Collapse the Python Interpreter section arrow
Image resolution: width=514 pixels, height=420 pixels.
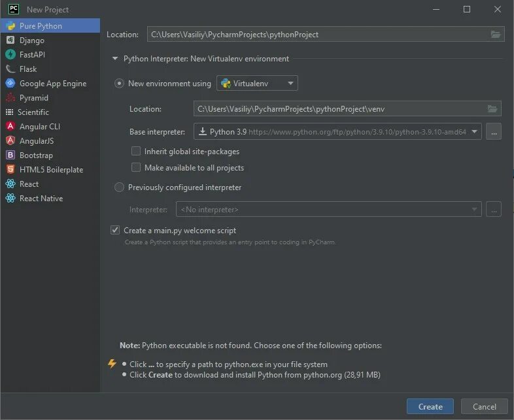(x=115, y=59)
